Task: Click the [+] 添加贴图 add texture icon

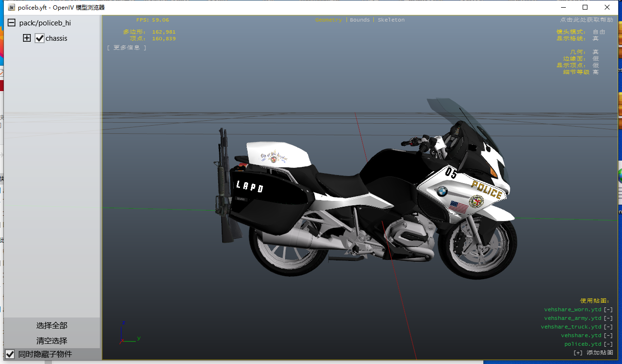Action: click(x=578, y=353)
